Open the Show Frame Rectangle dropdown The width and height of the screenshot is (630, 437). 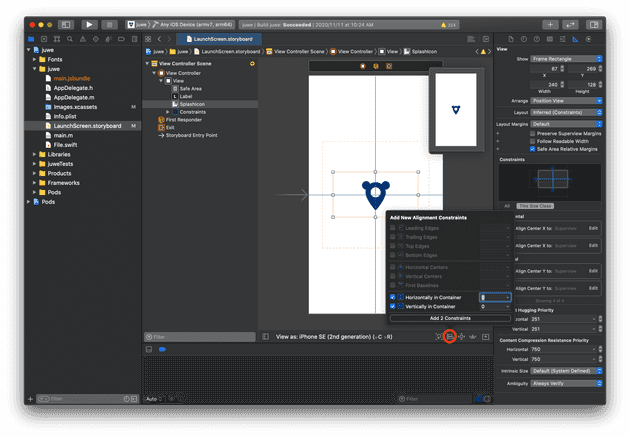(566, 59)
